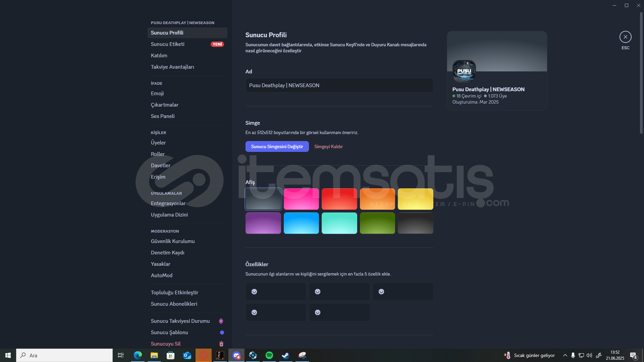The height and width of the screenshot is (362, 644).
Task: Click the YENİ badge on Sunucu Etiketi
Action: tap(217, 44)
